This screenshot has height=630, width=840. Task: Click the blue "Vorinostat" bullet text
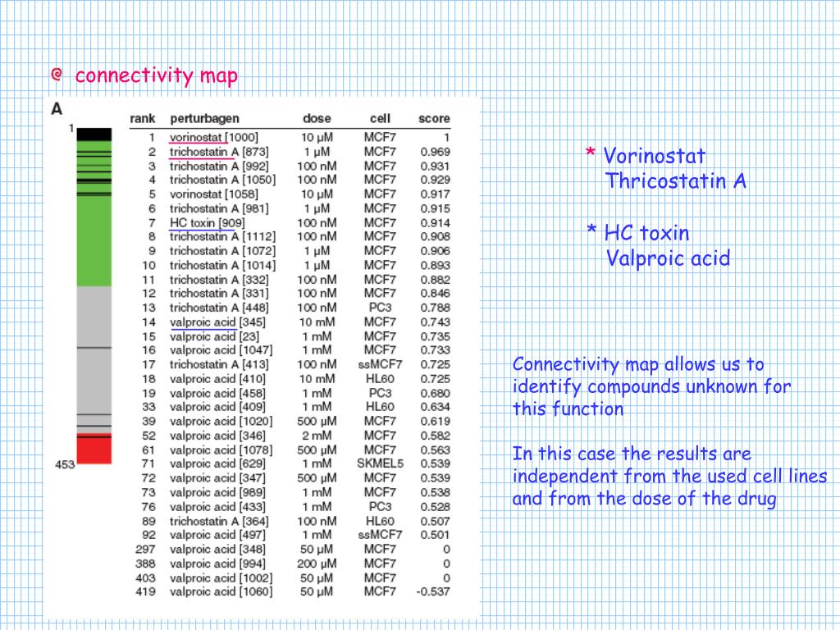click(654, 156)
